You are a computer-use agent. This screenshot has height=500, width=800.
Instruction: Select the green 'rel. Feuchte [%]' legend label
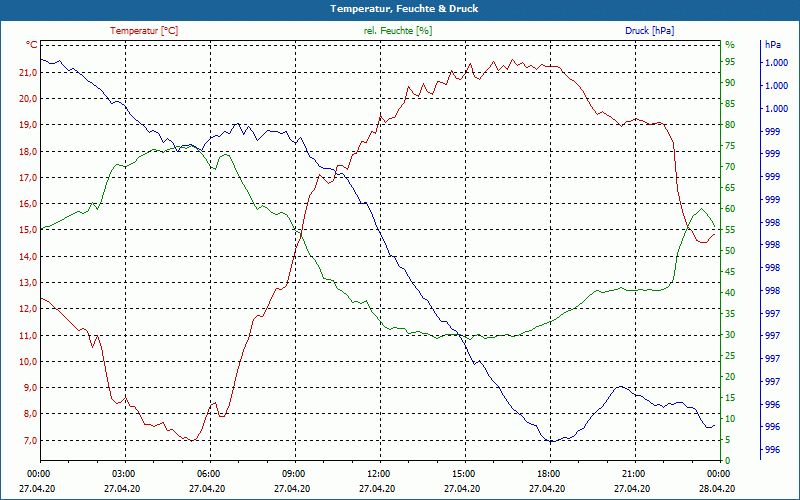398,31
